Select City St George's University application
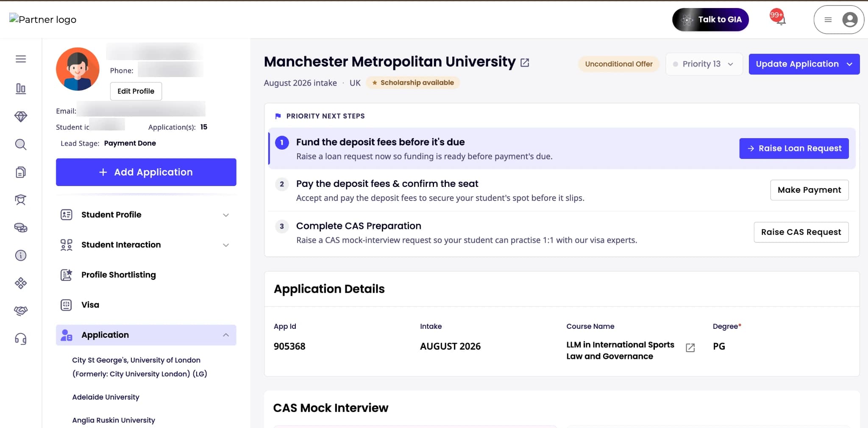This screenshot has width=868, height=428. pos(139,367)
